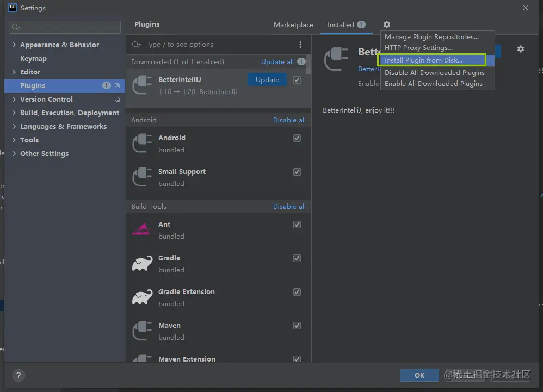Expand the Version Control node
This screenshot has height=392, width=543.
[14, 99]
